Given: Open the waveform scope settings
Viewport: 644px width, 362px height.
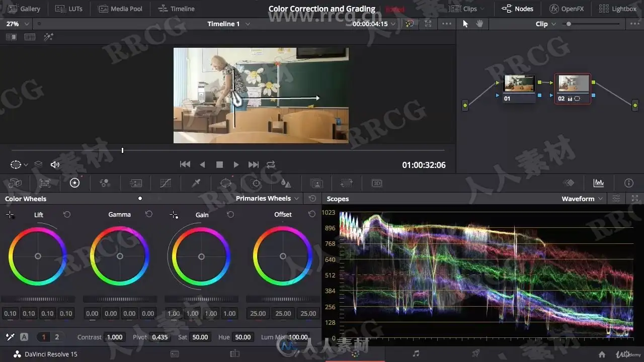Looking at the screenshot, I should [x=616, y=199].
